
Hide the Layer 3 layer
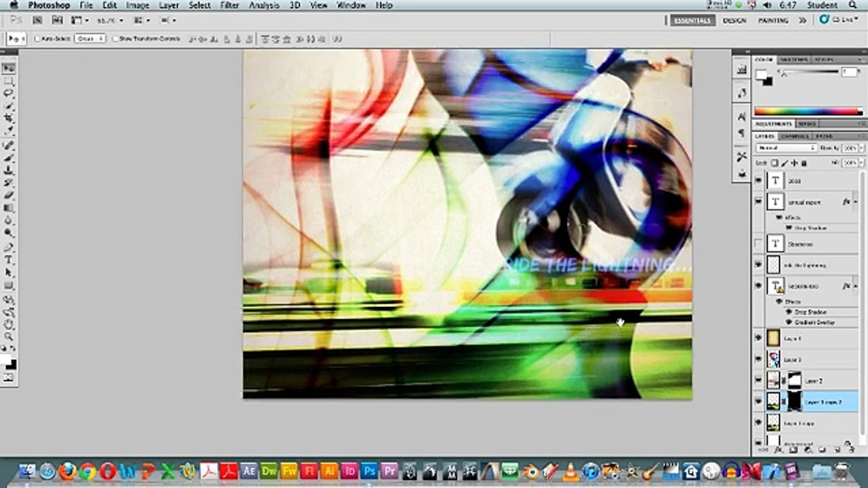pyautogui.click(x=758, y=358)
